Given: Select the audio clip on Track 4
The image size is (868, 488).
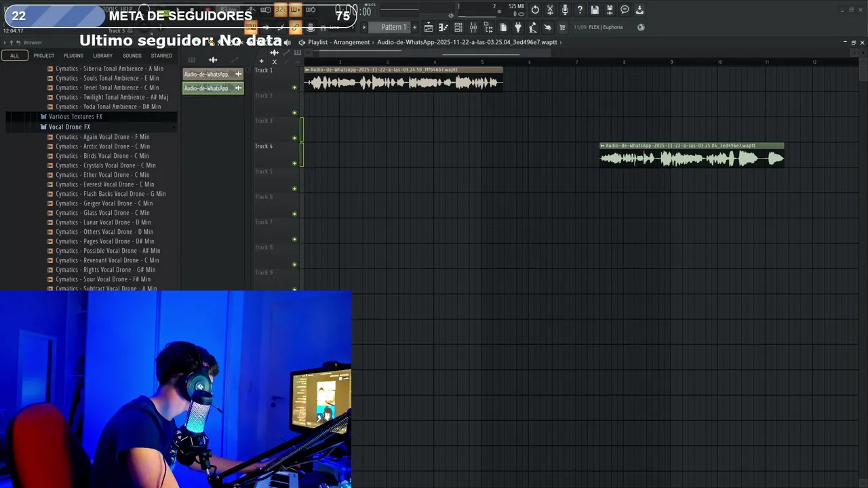Looking at the screenshot, I should [692, 156].
